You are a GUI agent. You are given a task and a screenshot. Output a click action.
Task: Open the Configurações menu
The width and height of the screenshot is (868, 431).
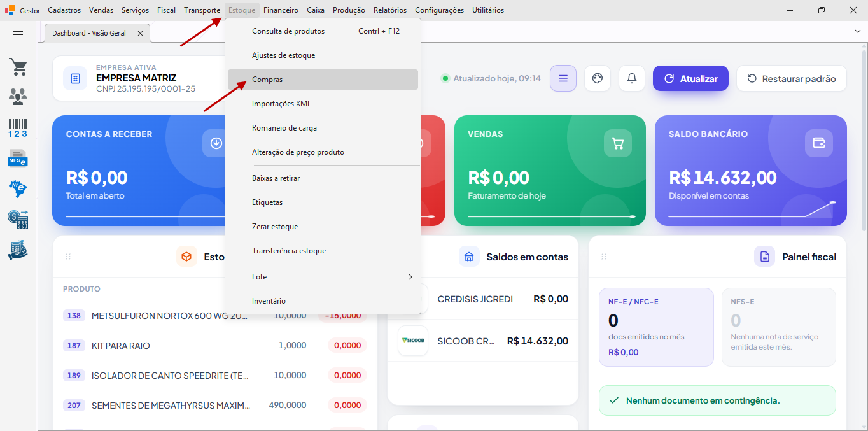(439, 10)
